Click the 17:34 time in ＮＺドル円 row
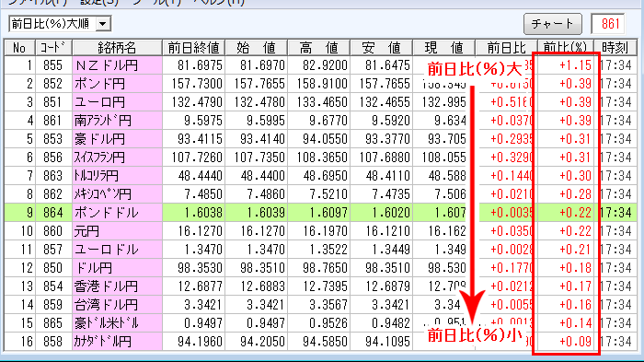This screenshot has width=644, height=362. [616, 65]
